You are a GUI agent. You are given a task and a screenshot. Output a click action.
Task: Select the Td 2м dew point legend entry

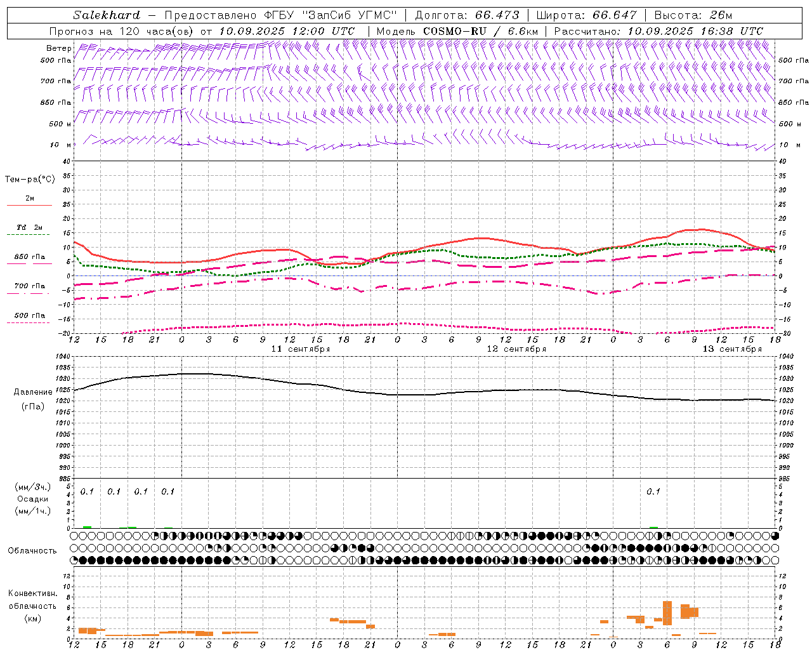point(29,227)
